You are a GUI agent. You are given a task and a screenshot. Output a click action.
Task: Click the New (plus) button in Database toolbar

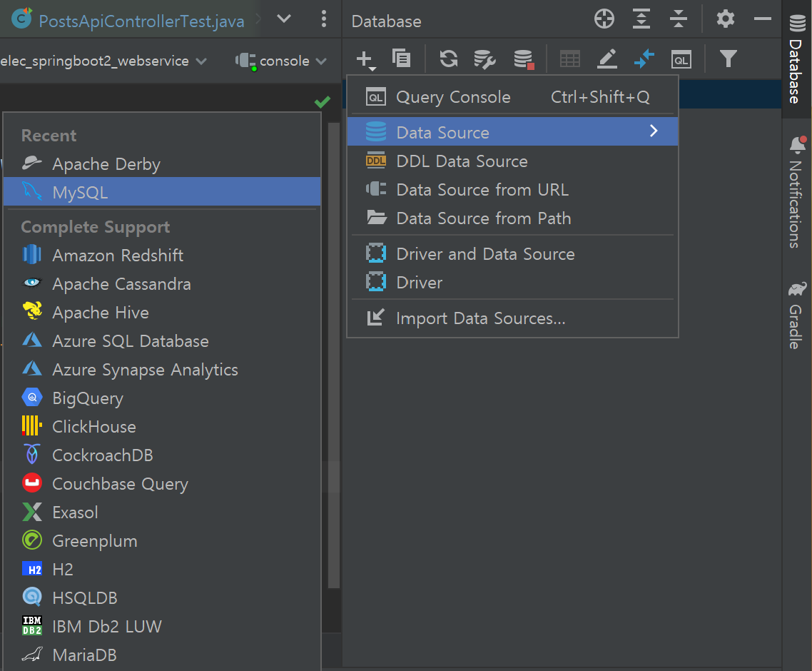pos(366,60)
